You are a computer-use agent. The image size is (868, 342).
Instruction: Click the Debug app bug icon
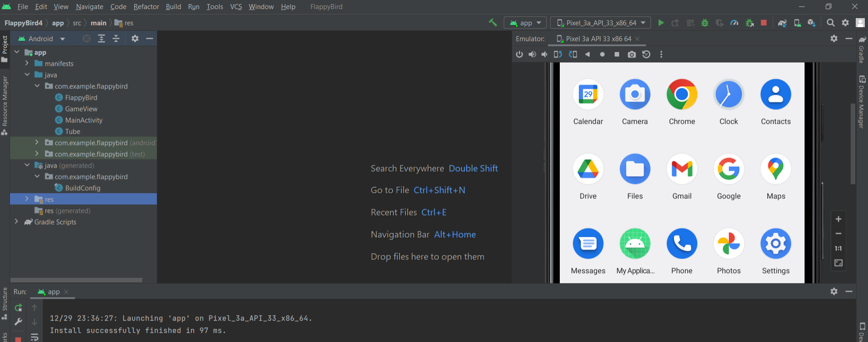point(705,23)
